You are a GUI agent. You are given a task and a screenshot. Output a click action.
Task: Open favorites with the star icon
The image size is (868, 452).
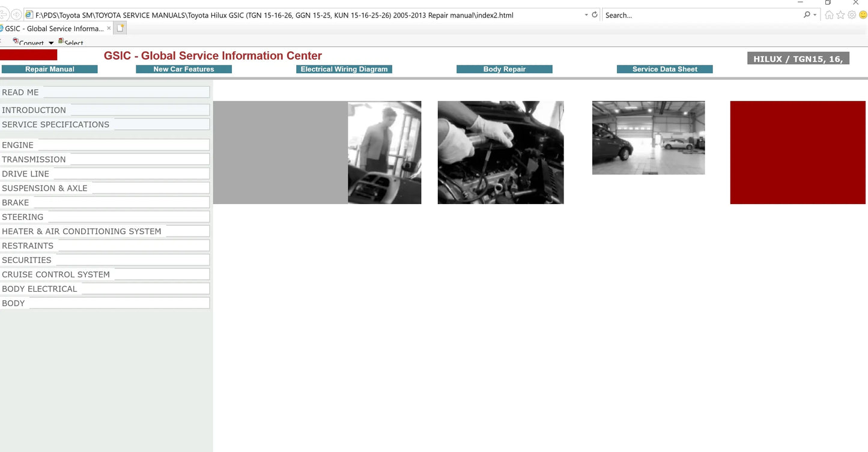click(840, 15)
